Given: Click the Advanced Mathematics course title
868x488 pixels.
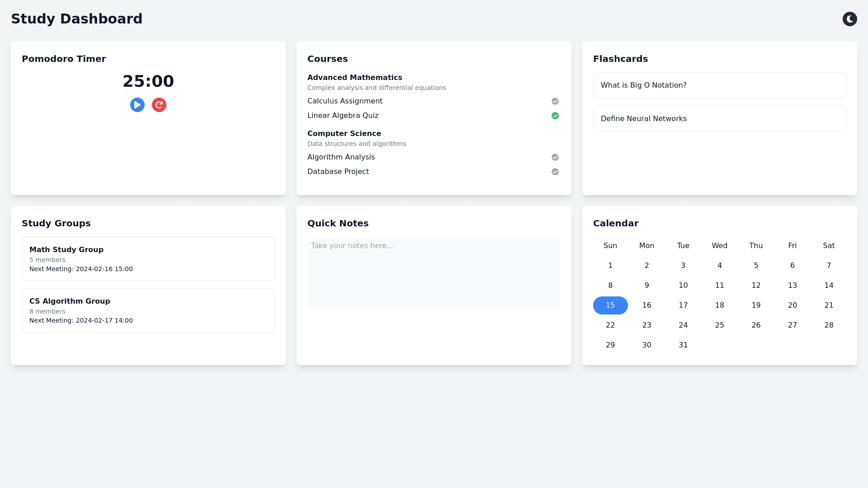Looking at the screenshot, I should coord(354,78).
